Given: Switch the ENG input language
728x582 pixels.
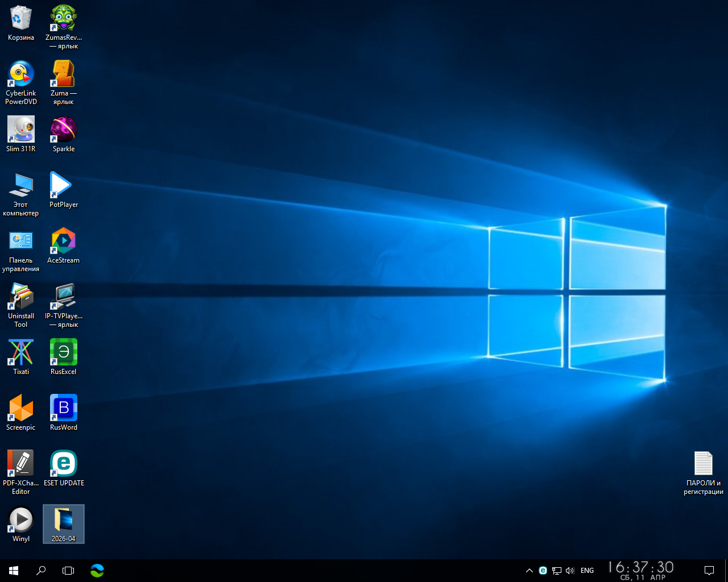Looking at the screenshot, I should 588,571.
